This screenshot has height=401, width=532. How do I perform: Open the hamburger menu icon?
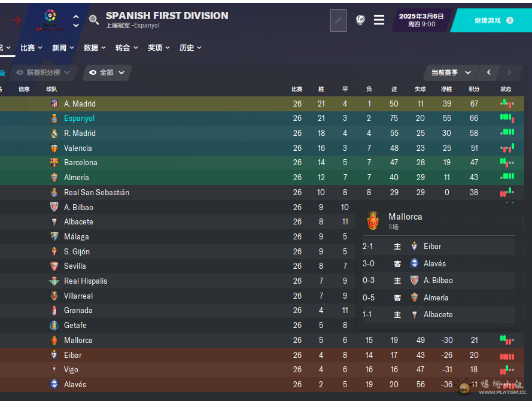(x=379, y=20)
